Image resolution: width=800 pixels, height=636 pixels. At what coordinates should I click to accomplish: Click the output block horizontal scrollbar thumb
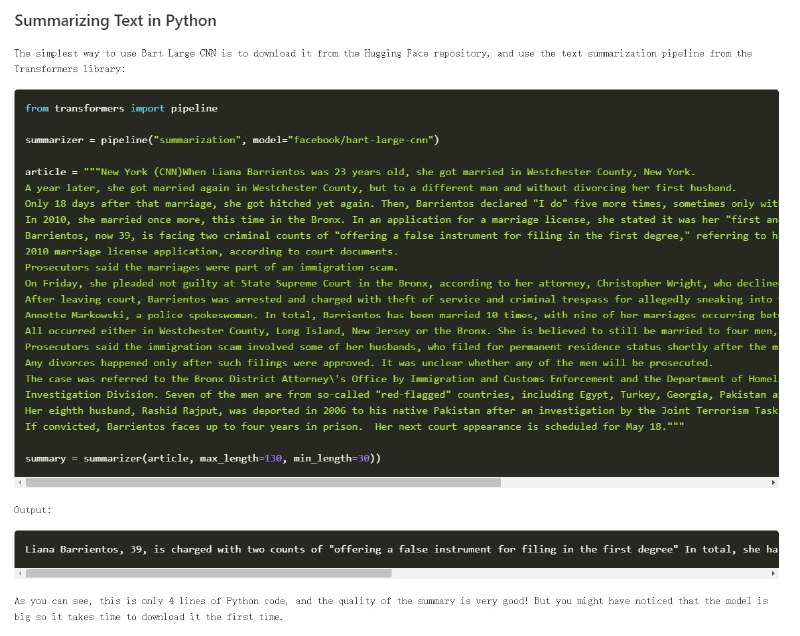click(x=209, y=573)
